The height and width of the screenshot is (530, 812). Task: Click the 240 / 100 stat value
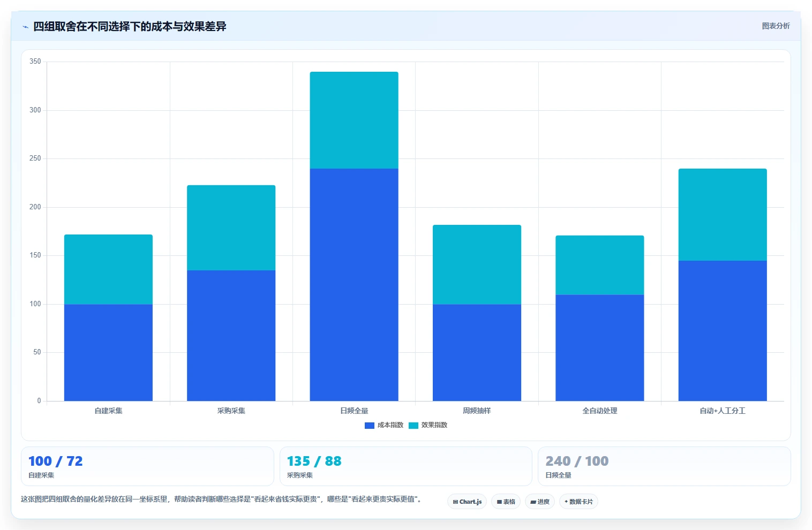(577, 461)
